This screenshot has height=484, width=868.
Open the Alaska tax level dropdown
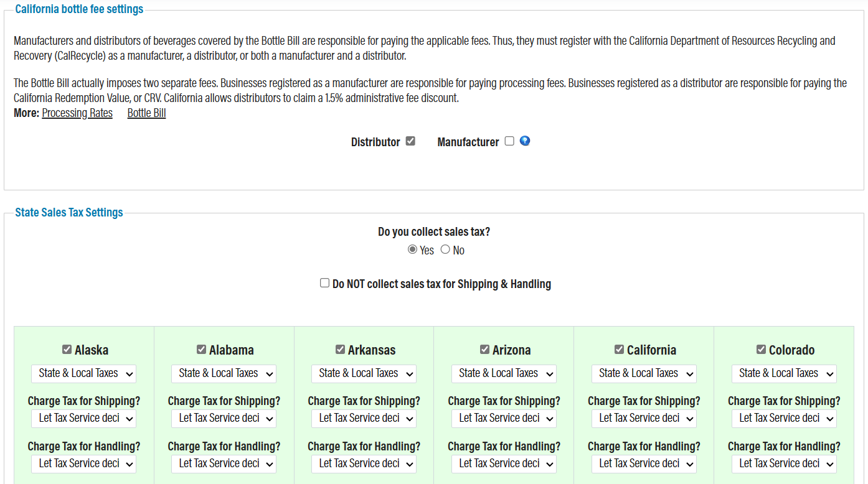point(83,373)
